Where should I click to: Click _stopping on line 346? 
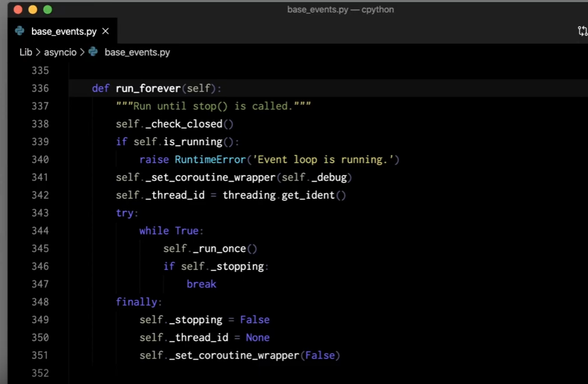pyautogui.click(x=238, y=266)
